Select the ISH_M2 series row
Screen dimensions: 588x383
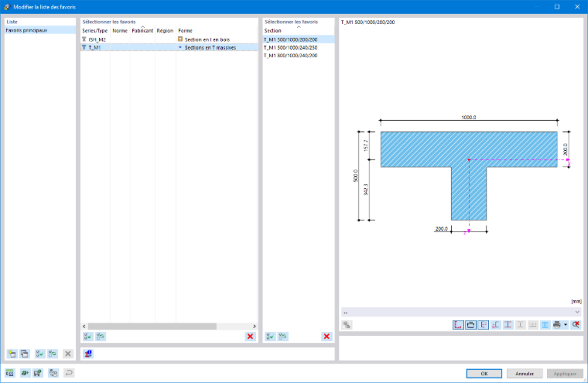pos(169,39)
